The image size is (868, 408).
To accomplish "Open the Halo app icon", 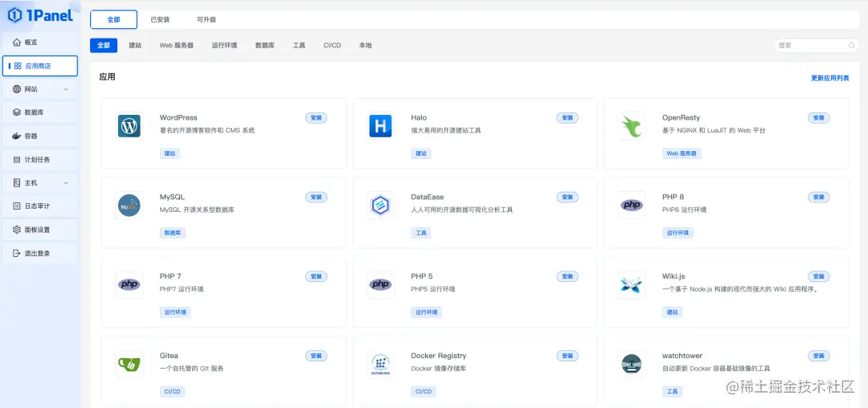I will click(380, 126).
